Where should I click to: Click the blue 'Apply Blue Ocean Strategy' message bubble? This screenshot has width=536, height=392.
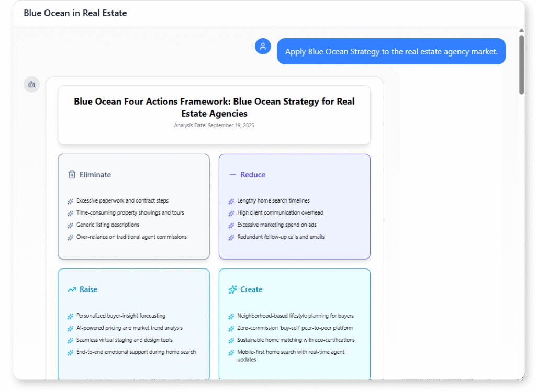(391, 51)
